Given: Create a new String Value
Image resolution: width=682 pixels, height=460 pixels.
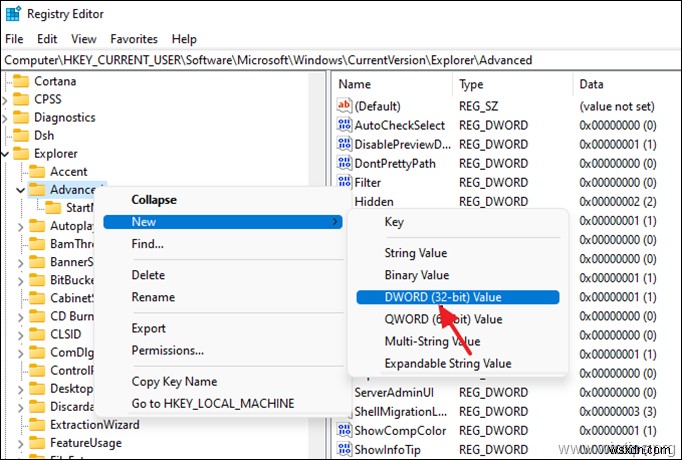Looking at the screenshot, I should (x=458, y=253).
